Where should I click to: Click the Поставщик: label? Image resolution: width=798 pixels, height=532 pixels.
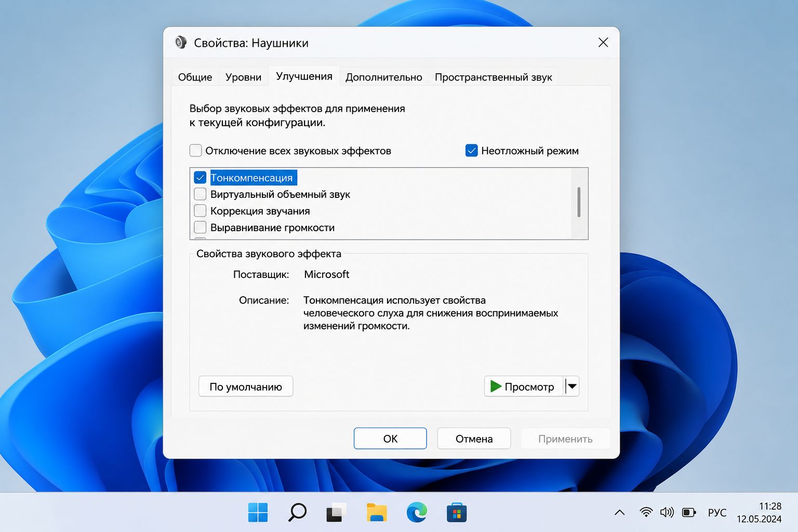[x=261, y=274]
